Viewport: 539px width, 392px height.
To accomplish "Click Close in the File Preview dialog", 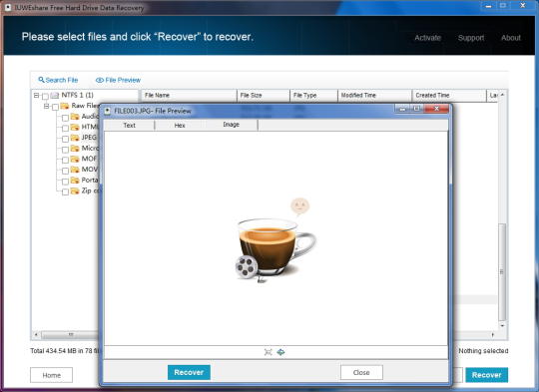I will [361, 372].
